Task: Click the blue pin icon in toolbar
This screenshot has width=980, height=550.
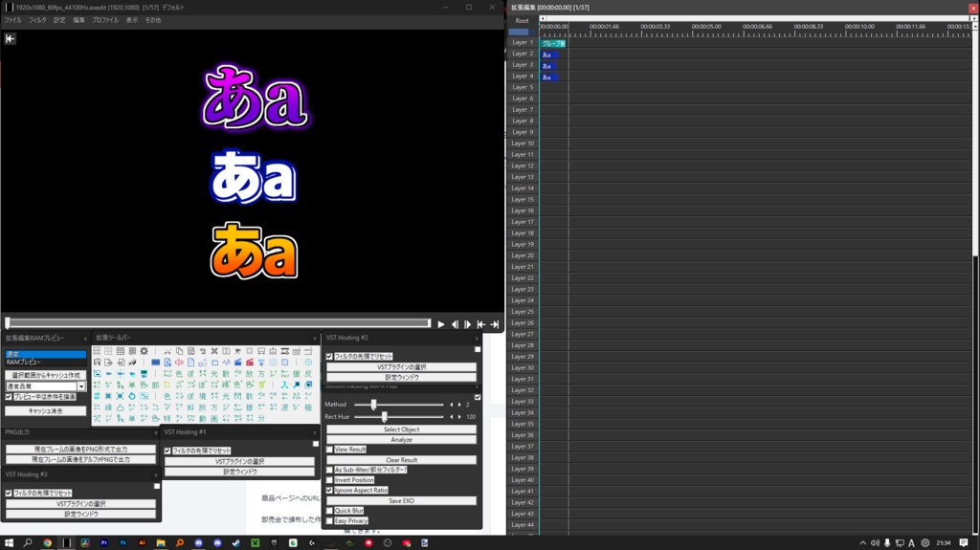Action: [x=297, y=385]
